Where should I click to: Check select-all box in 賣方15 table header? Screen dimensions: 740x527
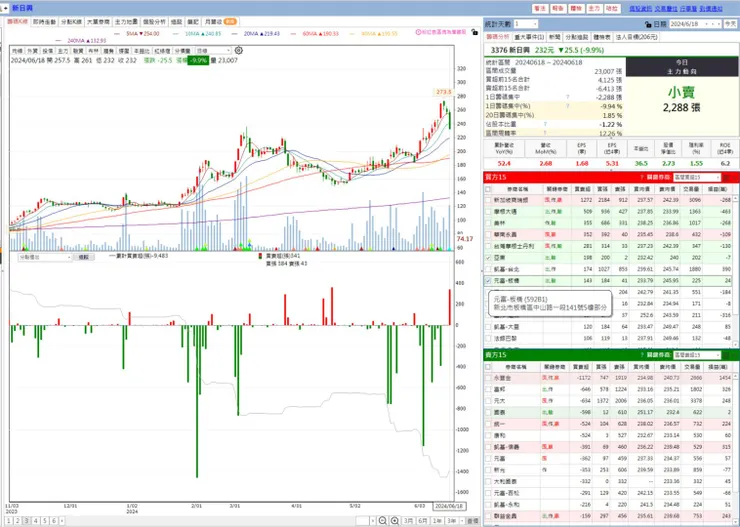tap(488, 367)
